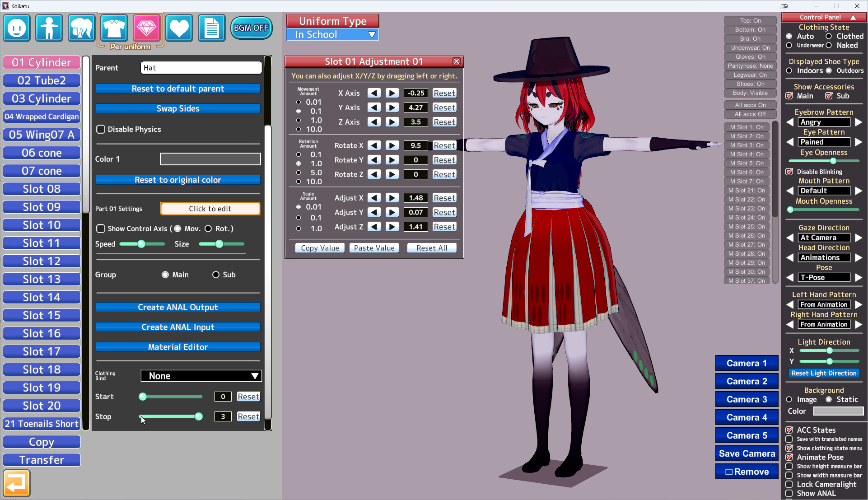This screenshot has width=868, height=500.
Task: Open the document System category icon
Action: coord(212,28)
